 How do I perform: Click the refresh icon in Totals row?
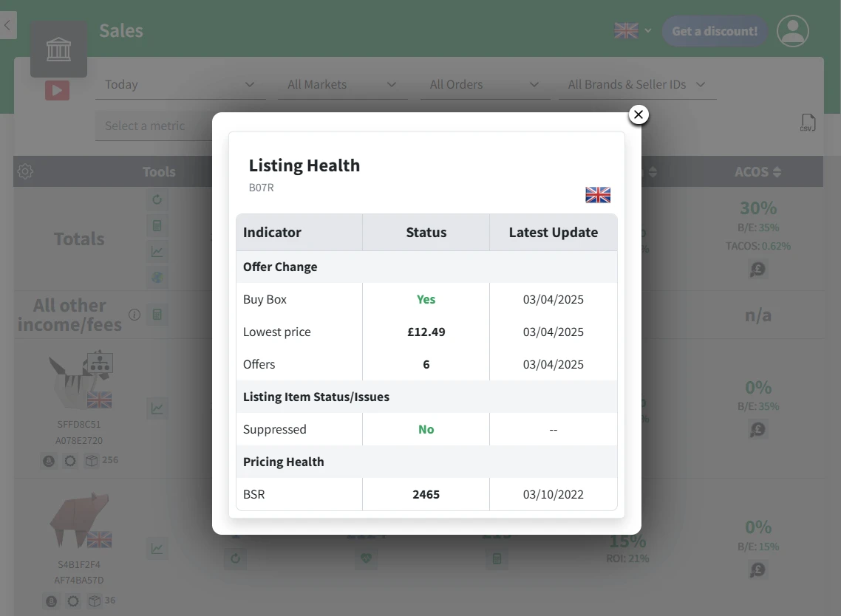point(157,199)
